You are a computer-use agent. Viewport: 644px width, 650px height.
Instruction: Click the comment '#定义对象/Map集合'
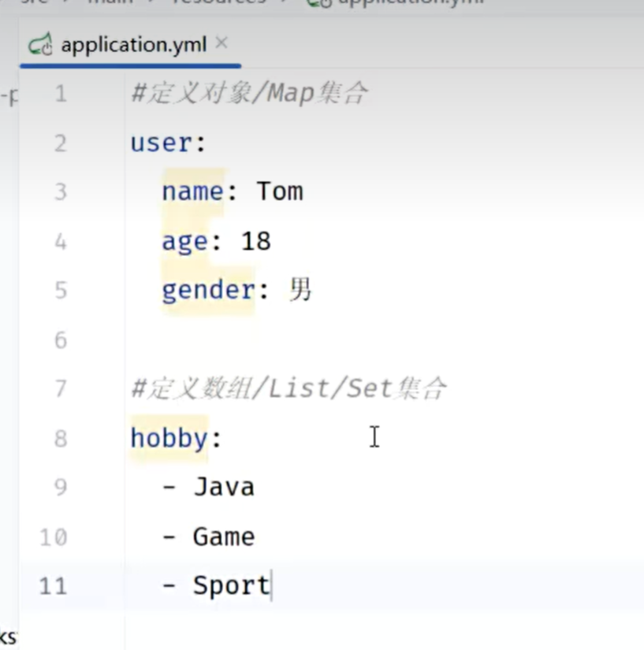click(249, 93)
